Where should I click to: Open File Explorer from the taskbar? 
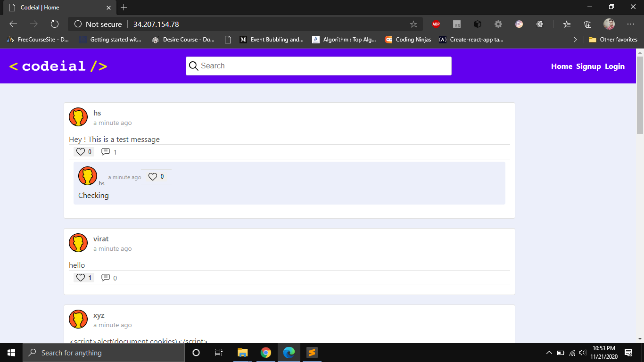click(242, 353)
